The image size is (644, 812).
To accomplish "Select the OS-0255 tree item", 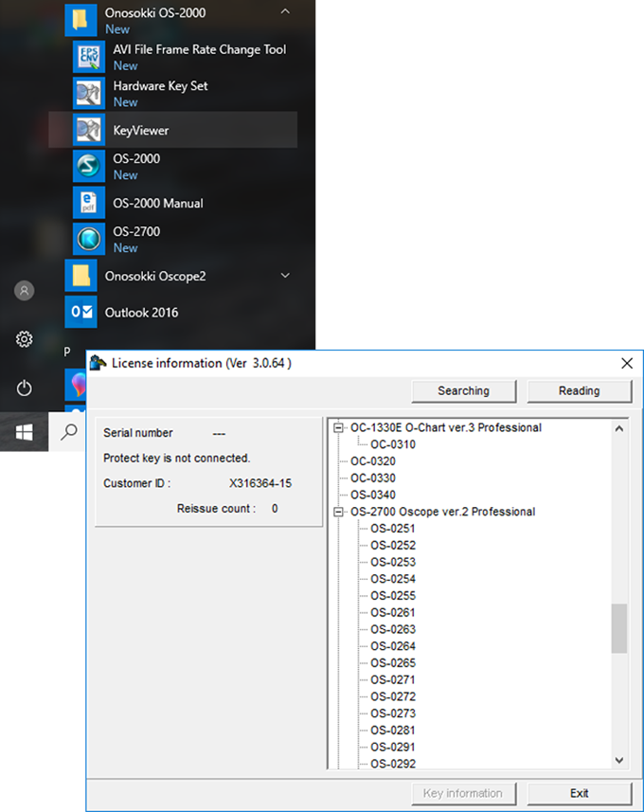I will click(x=393, y=596).
